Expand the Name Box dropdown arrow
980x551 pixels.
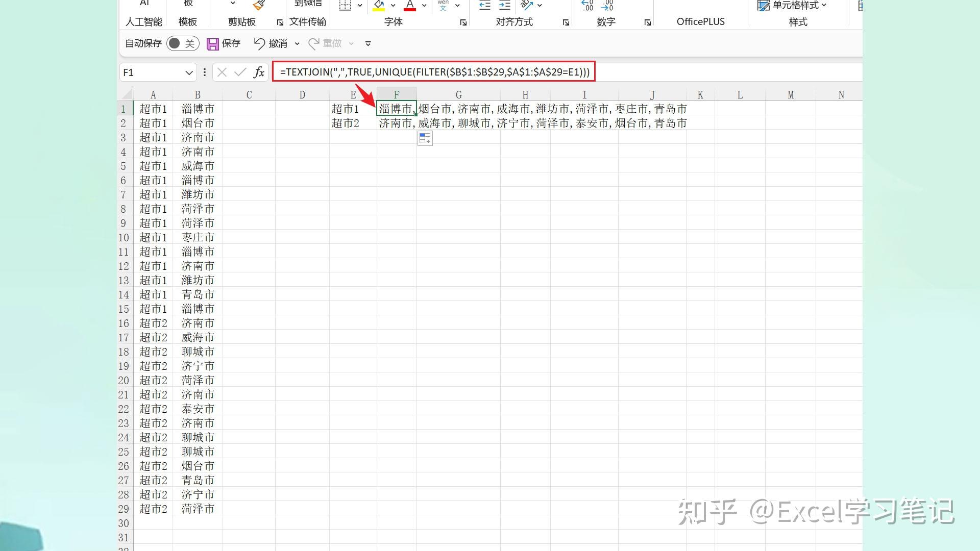tap(189, 73)
